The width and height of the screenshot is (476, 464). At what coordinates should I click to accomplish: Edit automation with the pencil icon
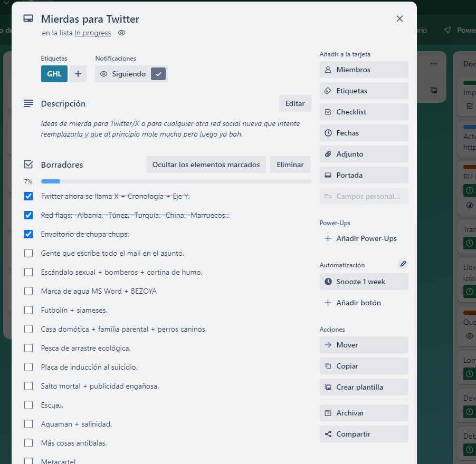click(x=403, y=264)
